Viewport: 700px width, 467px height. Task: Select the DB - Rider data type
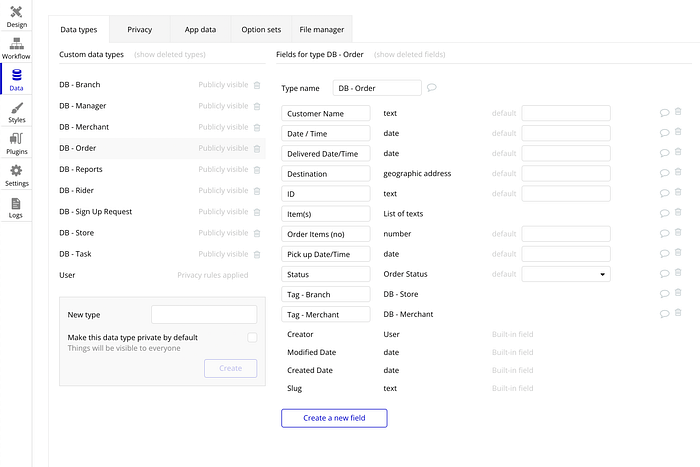[x=162, y=191]
